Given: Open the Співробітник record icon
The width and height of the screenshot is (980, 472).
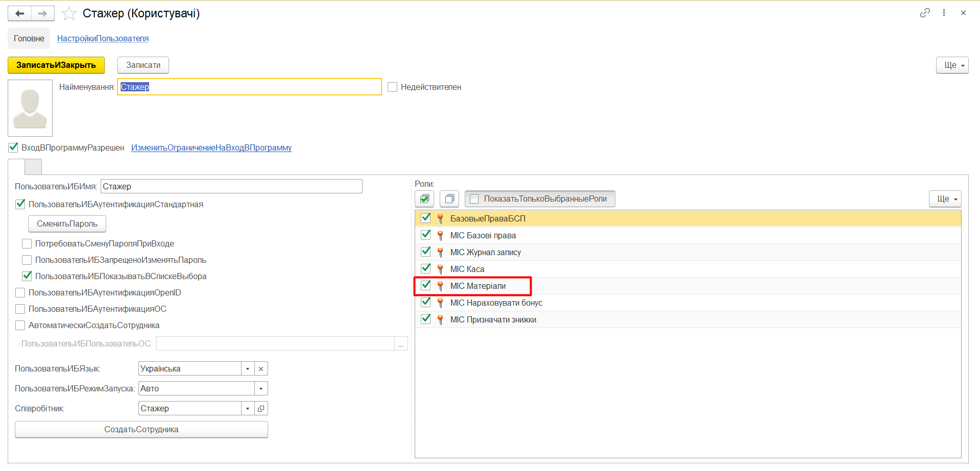Looking at the screenshot, I should point(261,408).
